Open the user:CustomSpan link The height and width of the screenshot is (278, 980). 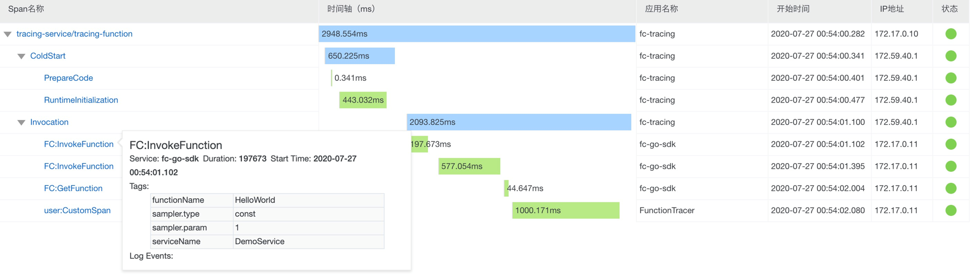(77, 210)
